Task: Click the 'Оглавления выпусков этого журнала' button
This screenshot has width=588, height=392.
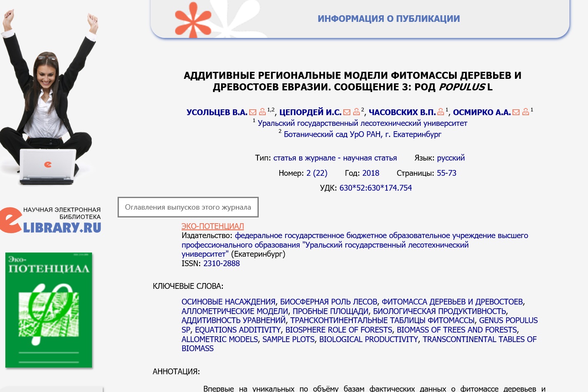Action: [188, 207]
